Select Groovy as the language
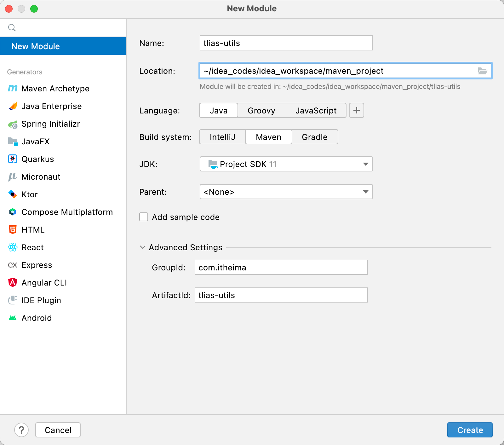Screen dimensions: 504x445 click(x=261, y=111)
